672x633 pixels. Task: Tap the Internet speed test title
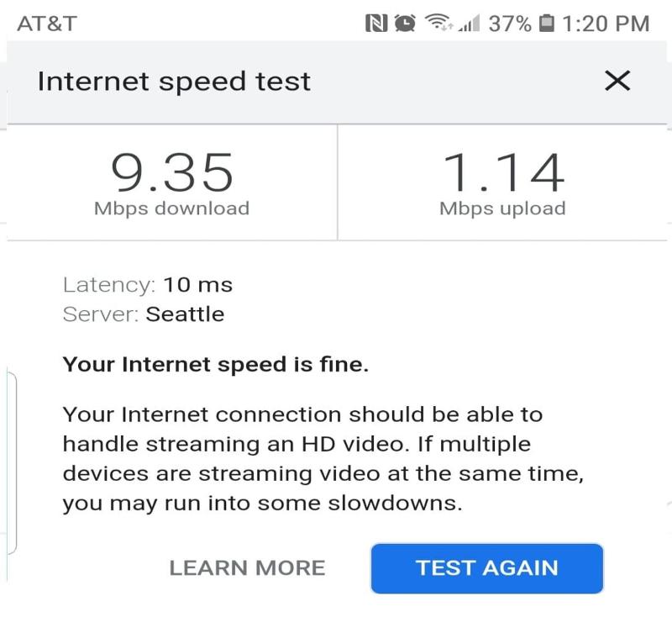tap(174, 82)
